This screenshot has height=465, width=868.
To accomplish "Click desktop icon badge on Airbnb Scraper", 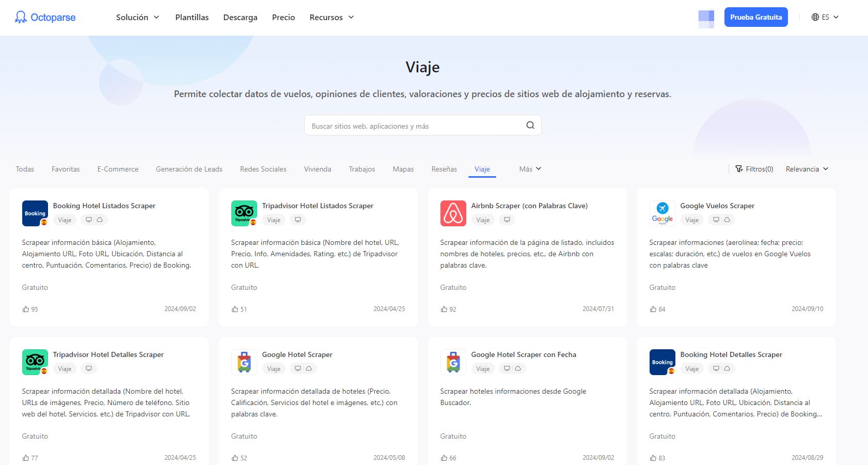I will click(507, 220).
